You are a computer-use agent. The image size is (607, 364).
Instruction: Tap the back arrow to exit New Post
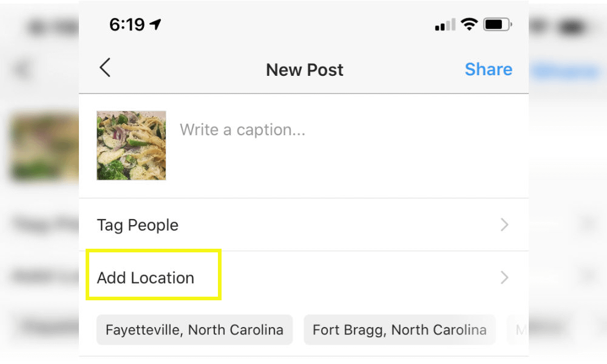click(104, 68)
